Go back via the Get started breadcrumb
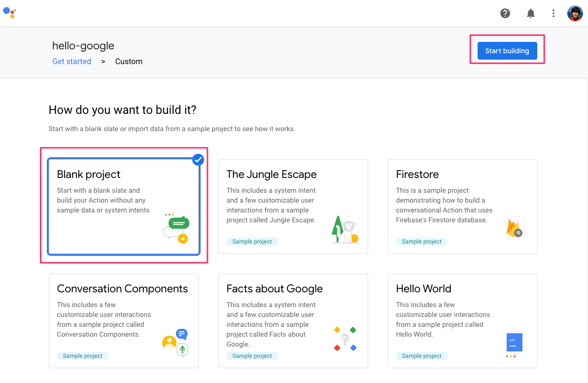Screen dimensions: 588x383 71,62
